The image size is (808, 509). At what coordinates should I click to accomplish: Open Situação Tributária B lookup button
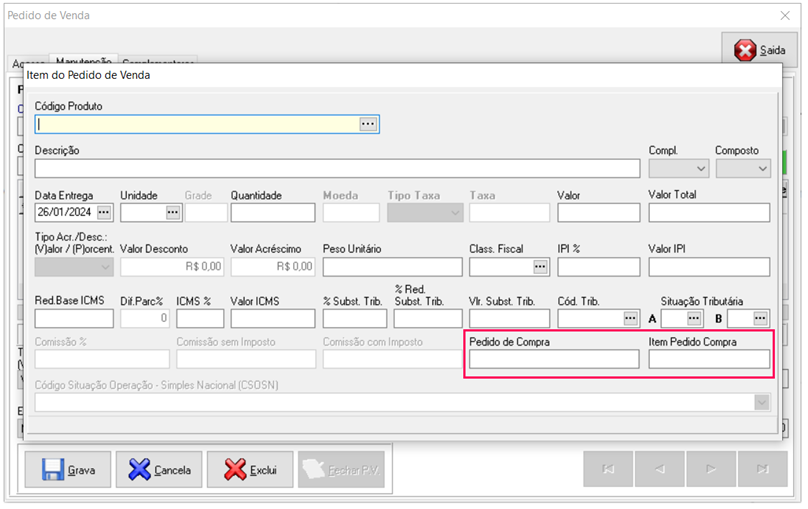(761, 318)
